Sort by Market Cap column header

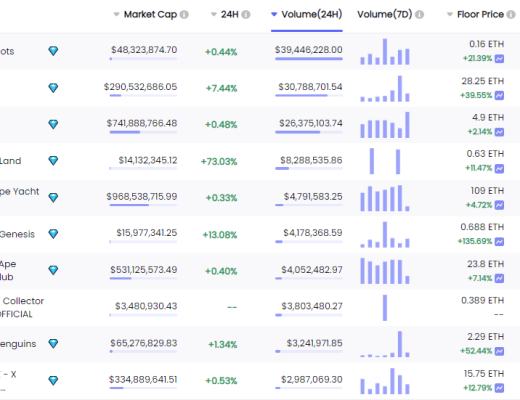150,14
